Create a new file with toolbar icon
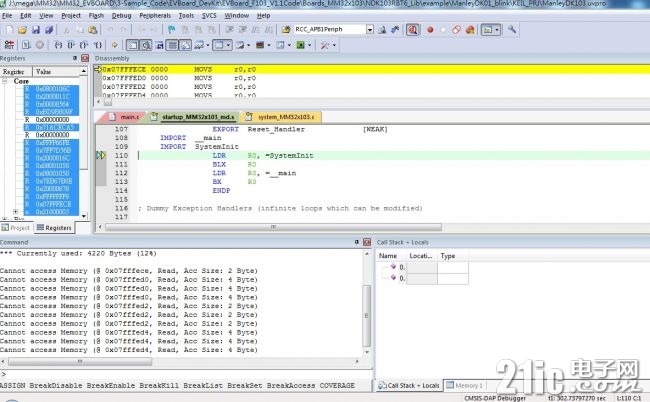The image size is (650, 402). 10,30
